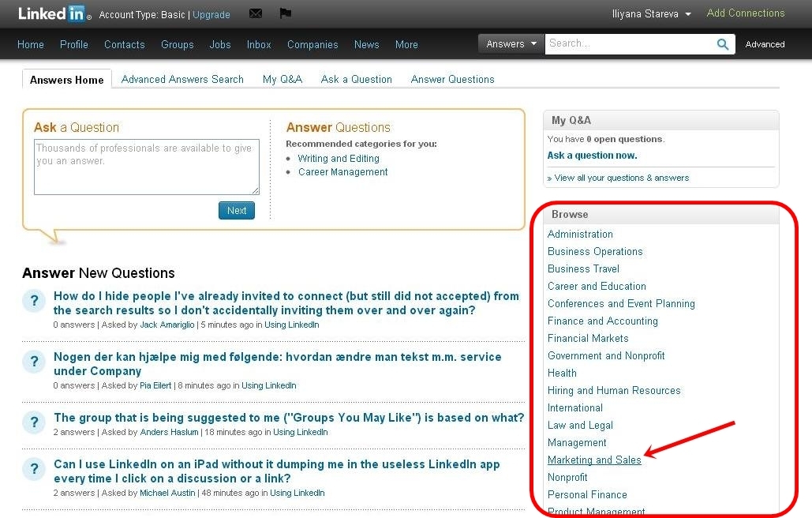The width and height of the screenshot is (812, 518).
Task: Expand the Iliyana Stareva account menu
Action: (652, 14)
